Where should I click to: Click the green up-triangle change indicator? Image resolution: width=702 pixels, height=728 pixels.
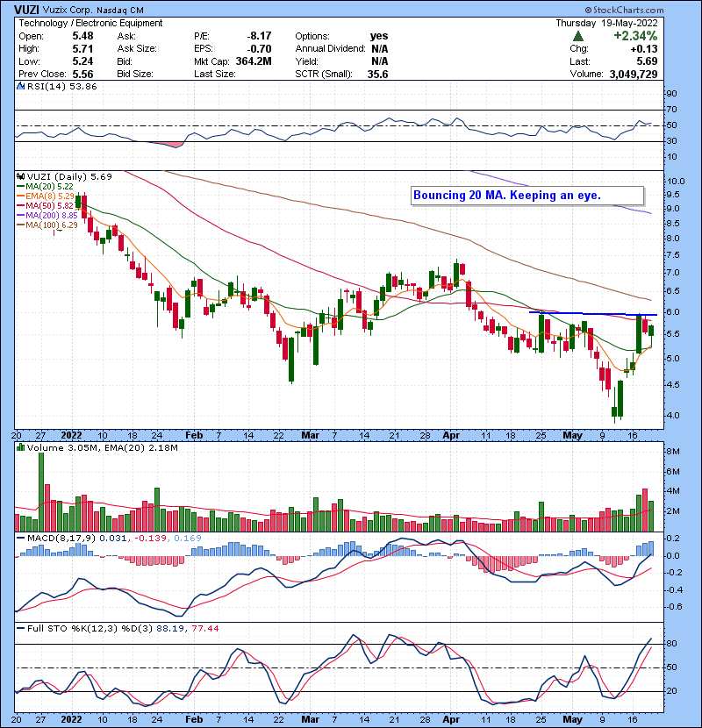click(x=578, y=36)
